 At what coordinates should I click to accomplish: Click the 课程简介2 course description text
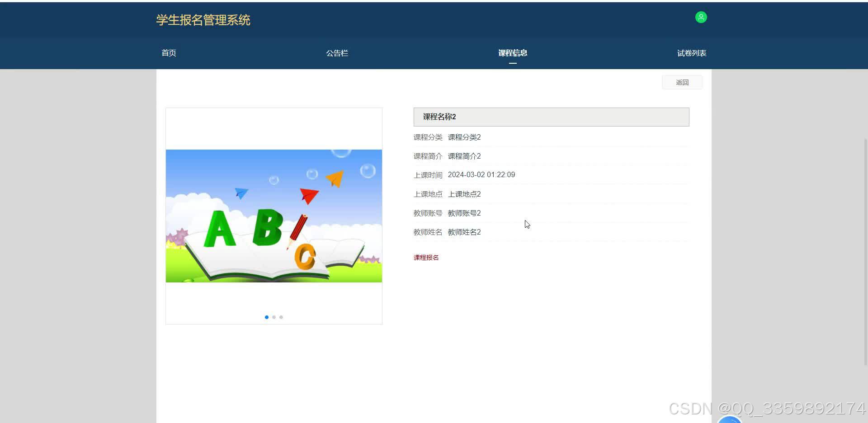pyautogui.click(x=464, y=156)
